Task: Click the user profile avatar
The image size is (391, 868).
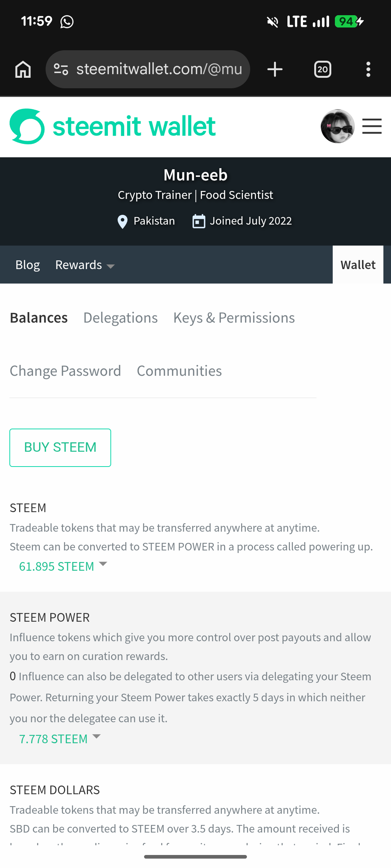Action: coord(337,126)
